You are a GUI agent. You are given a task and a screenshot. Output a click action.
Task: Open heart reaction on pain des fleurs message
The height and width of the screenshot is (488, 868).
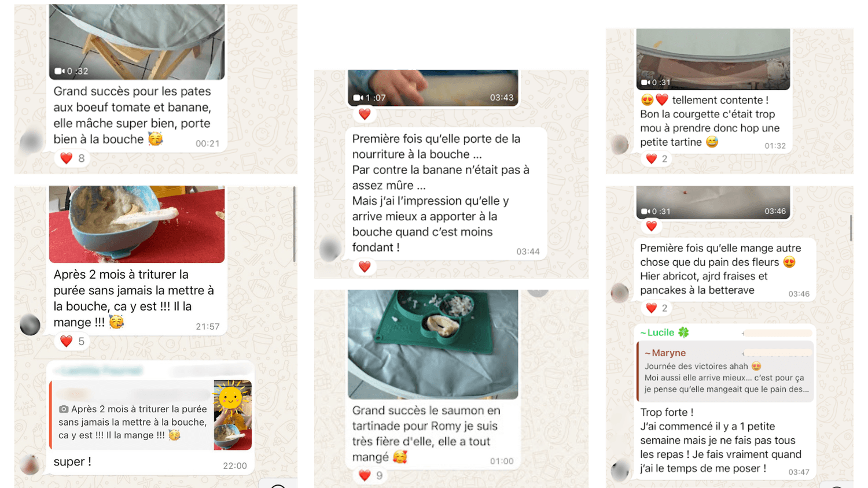click(x=657, y=308)
